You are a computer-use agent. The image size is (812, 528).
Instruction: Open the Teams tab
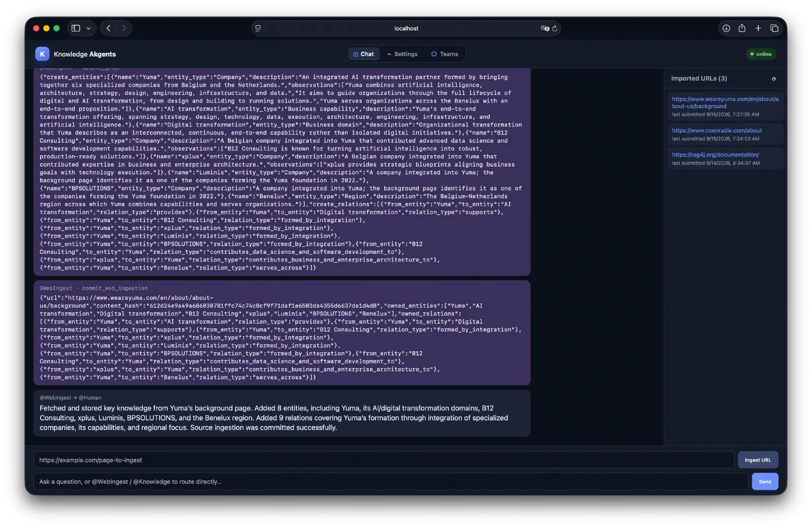coord(445,54)
